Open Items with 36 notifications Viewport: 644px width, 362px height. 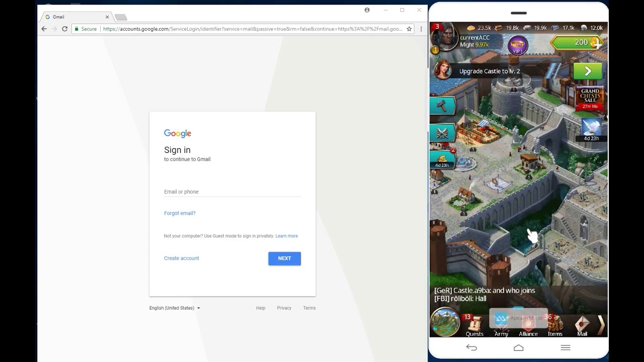(555, 325)
